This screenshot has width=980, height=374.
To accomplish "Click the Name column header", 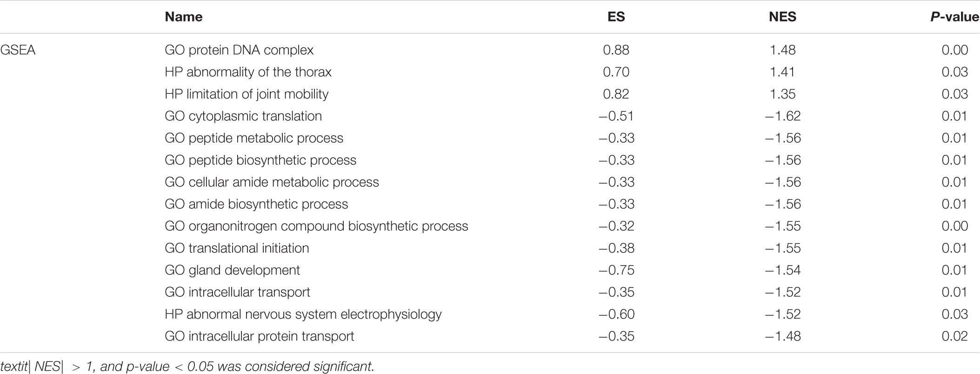I will (x=184, y=17).
